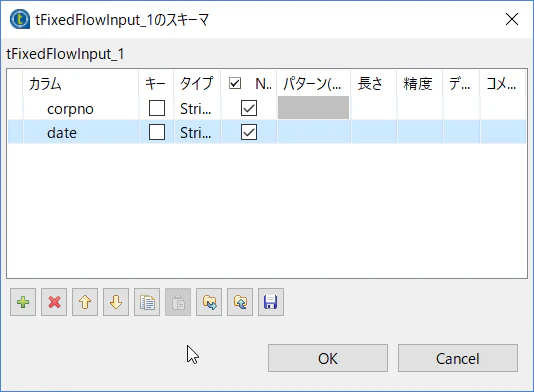Viewport: 534px width, 392px height.
Task: Select the corpno column name cell
Action: click(81, 109)
